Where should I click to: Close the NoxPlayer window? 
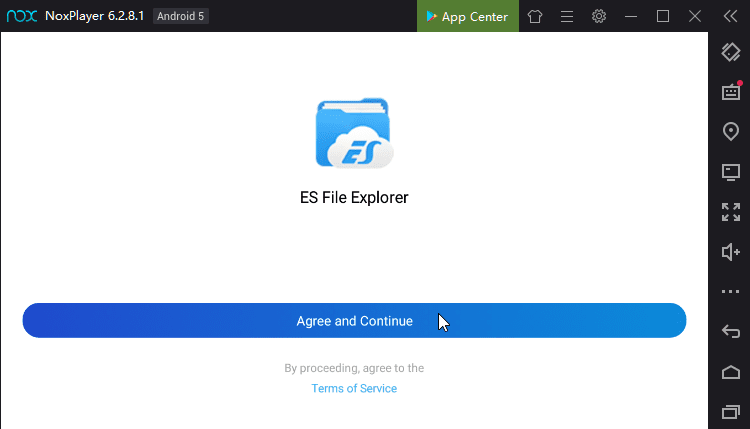695,16
